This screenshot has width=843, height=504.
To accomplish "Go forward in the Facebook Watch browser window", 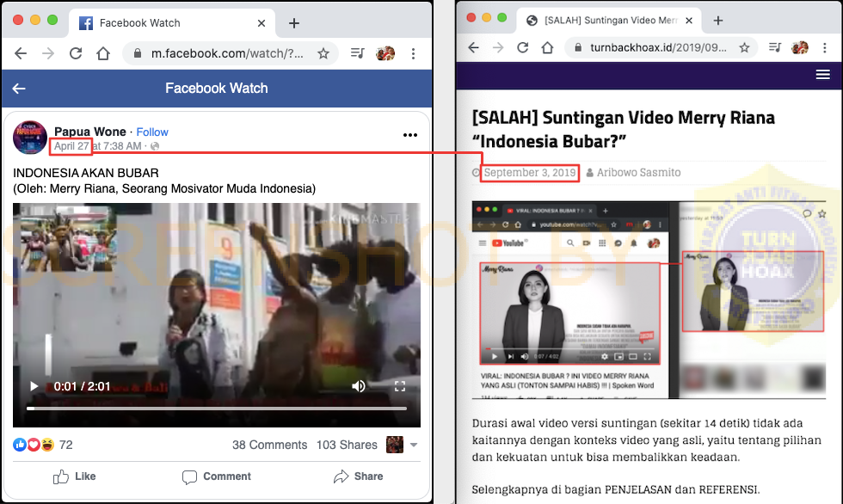I will click(48, 53).
